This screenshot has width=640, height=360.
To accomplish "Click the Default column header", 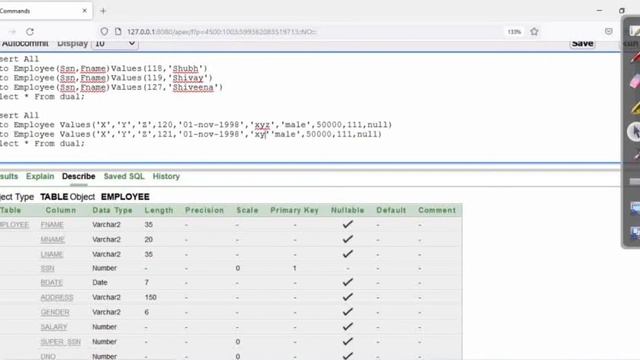I will 391,210.
